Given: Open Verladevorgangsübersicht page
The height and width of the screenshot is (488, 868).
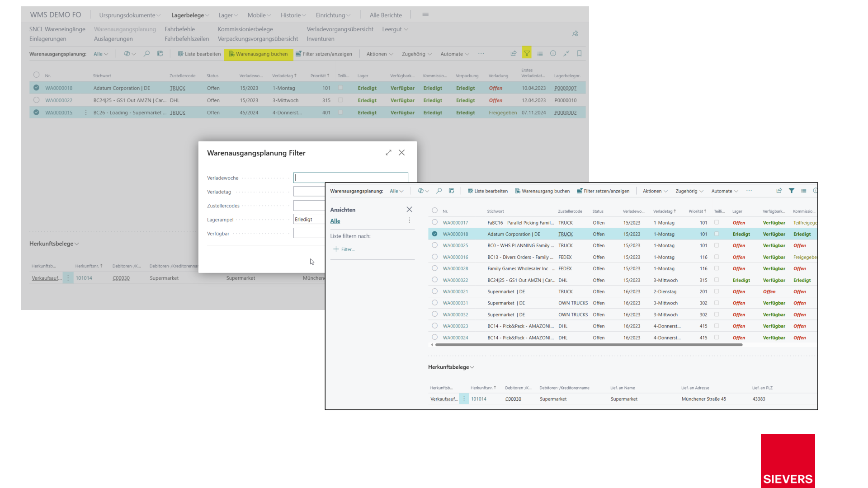Looking at the screenshot, I should (x=340, y=29).
